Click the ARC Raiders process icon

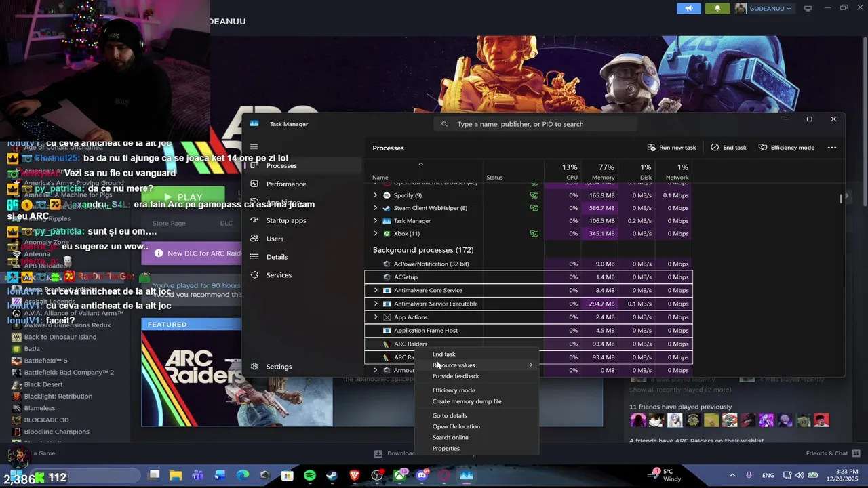point(387,344)
